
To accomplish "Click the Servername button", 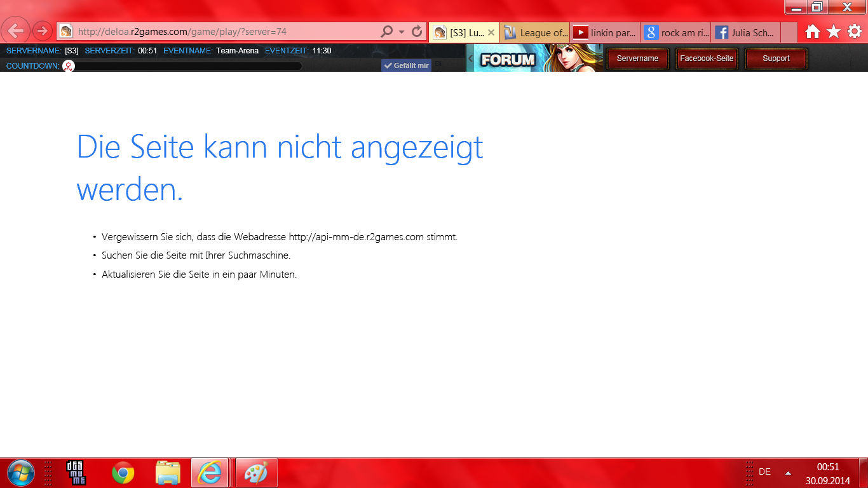I will pos(637,58).
